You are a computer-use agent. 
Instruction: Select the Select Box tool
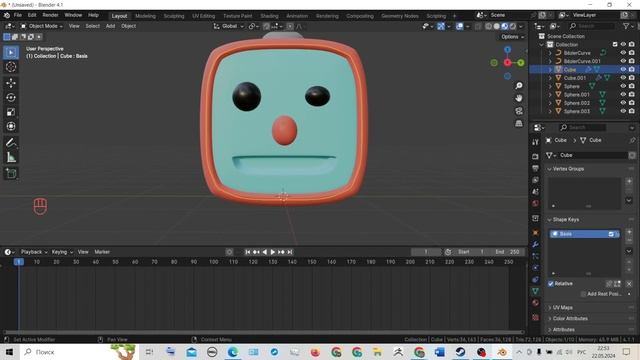click(11, 52)
